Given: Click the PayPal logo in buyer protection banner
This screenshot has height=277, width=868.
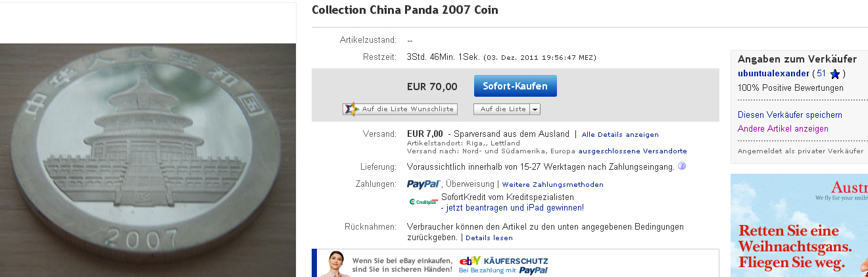Looking at the screenshot, I should click(533, 270).
